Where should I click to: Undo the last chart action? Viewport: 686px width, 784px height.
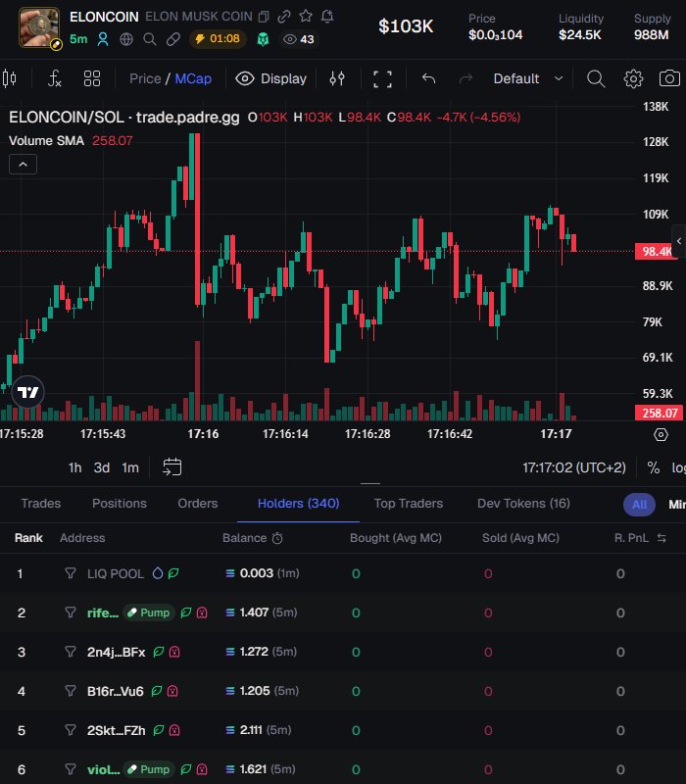click(x=428, y=78)
